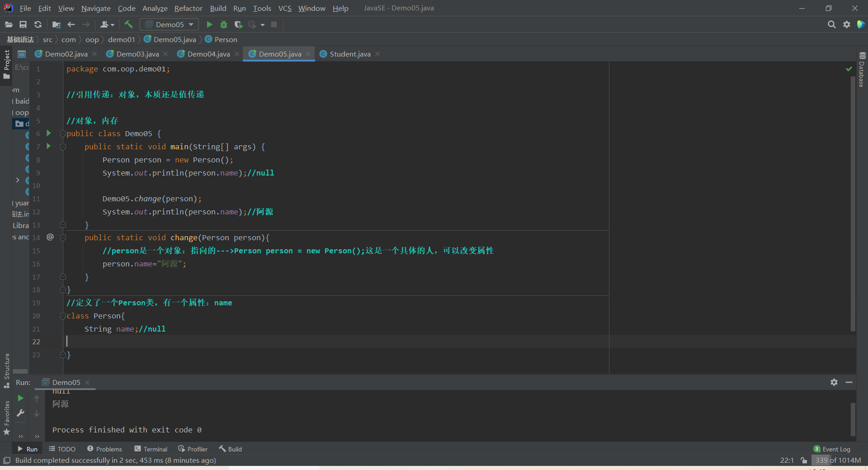Open the Profiler tool window

(193, 449)
